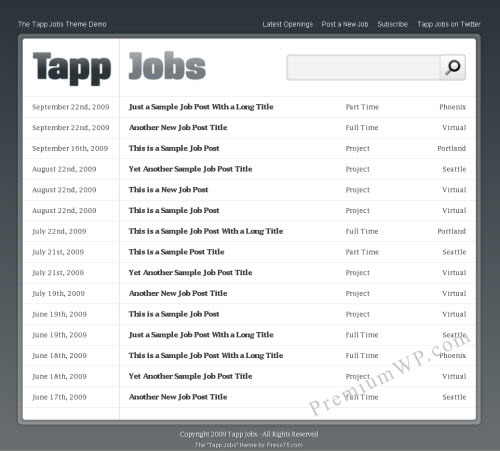Click Virtual in the July 19th row
Image resolution: width=500 pixels, height=451 pixels.
[454, 293]
